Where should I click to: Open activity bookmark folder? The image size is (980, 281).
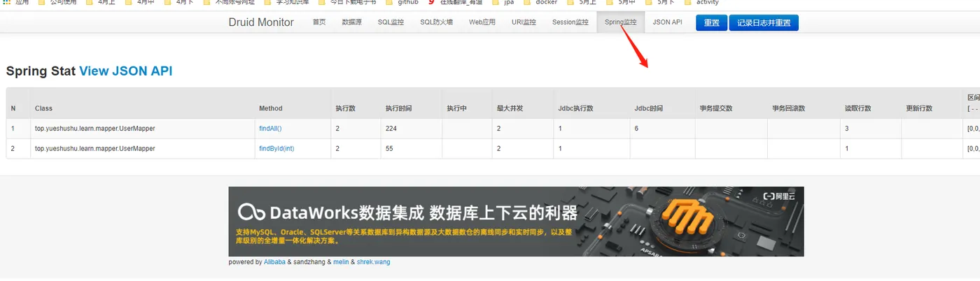[701, 3]
